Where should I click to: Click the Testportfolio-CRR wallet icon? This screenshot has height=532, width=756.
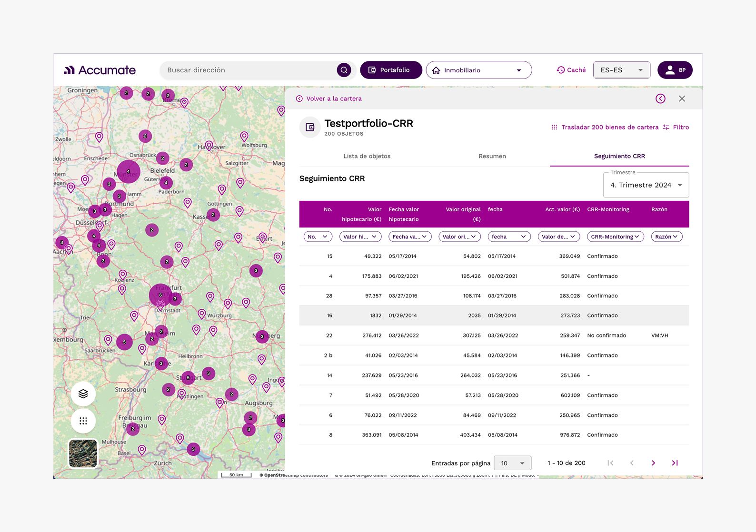(310, 127)
